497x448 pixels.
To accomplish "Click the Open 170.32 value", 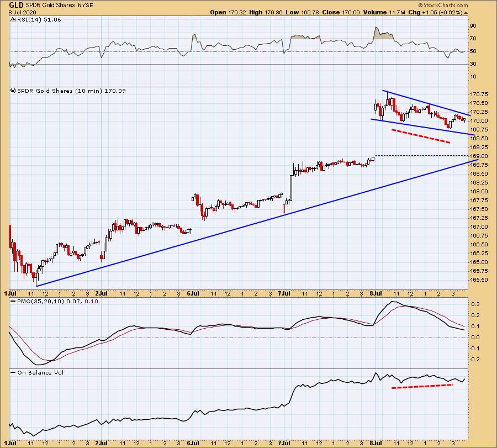I will 228,12.
